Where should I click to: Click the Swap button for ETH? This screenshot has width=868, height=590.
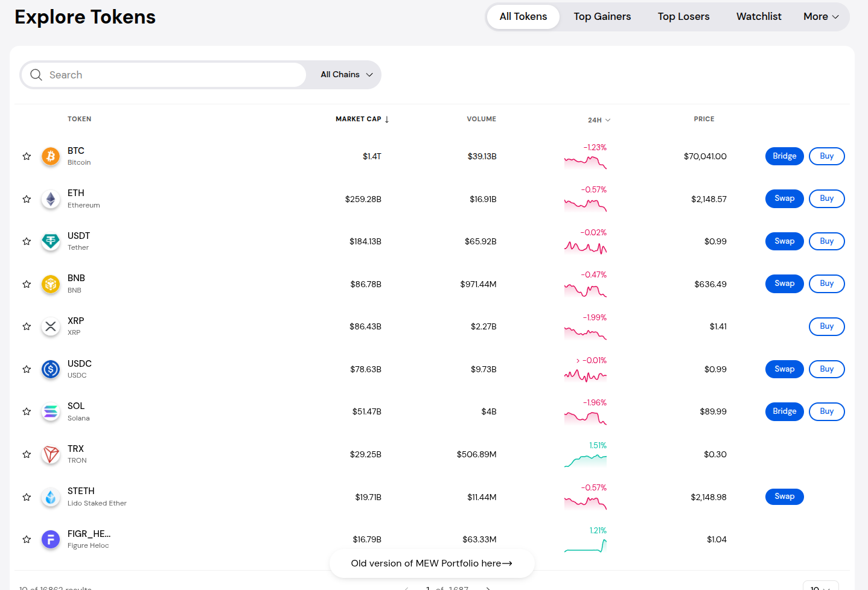785,198
